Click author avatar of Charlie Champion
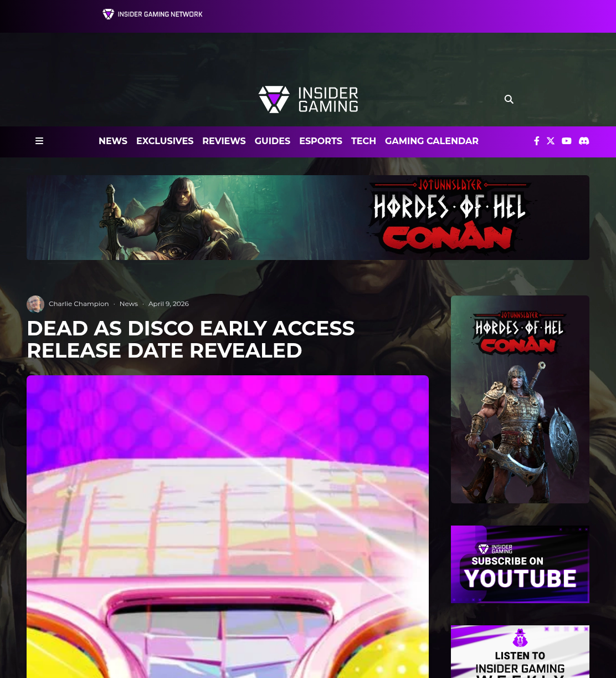This screenshot has height=678, width=616. coord(35,304)
